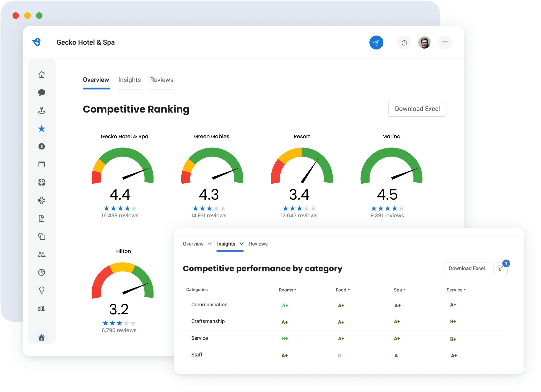Click the filter funnel icon with badge
The width and height of the screenshot is (541, 392).
tap(500, 268)
